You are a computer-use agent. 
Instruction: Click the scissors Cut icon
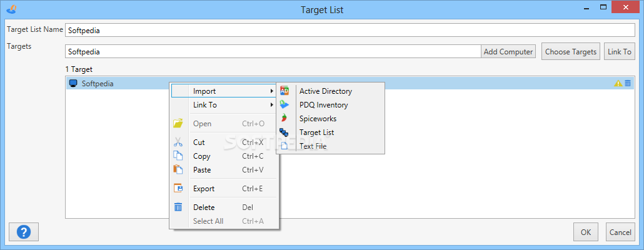(x=178, y=142)
